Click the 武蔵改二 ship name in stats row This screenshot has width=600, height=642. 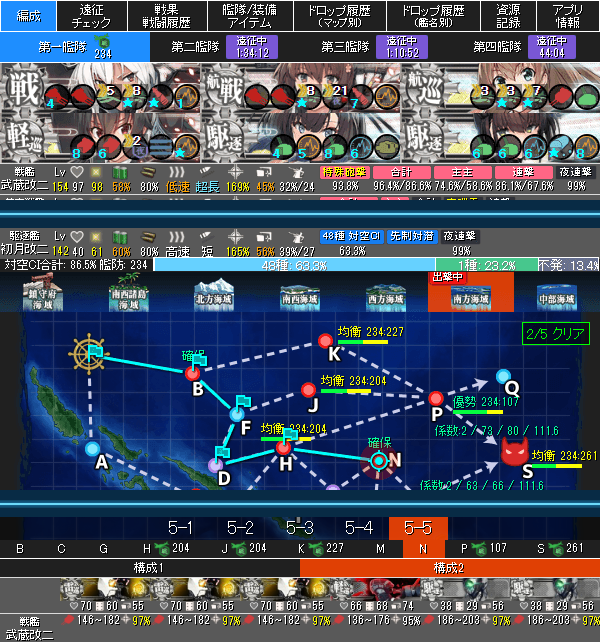point(25,185)
